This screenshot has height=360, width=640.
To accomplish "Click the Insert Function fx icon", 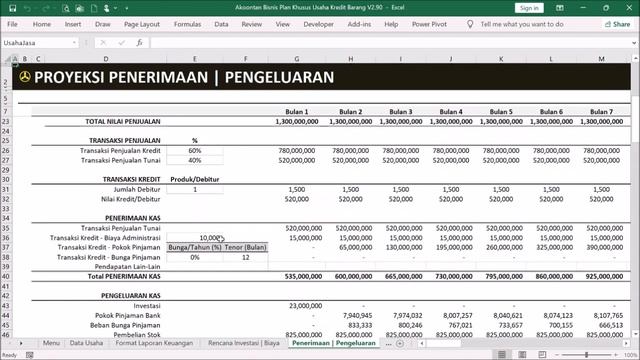I will click(140, 42).
